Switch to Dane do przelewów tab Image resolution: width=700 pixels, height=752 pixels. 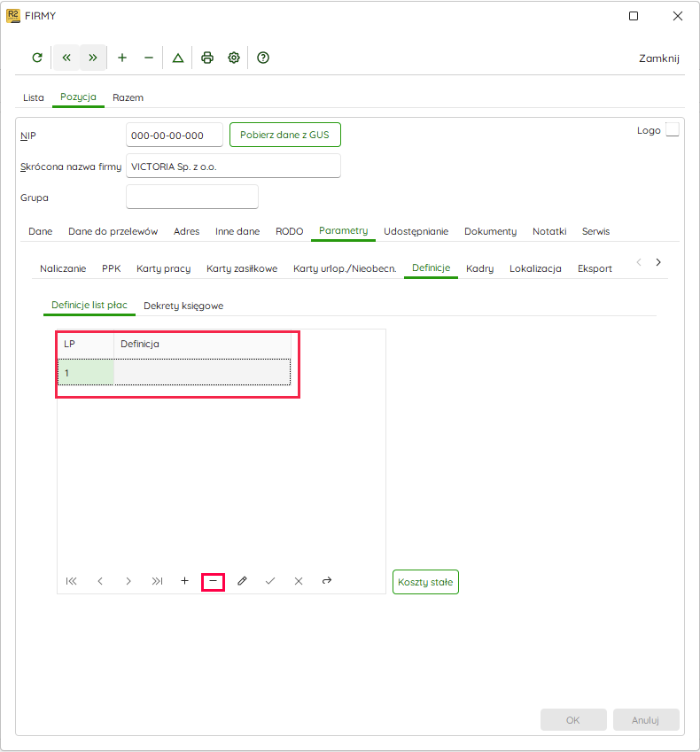(x=113, y=231)
